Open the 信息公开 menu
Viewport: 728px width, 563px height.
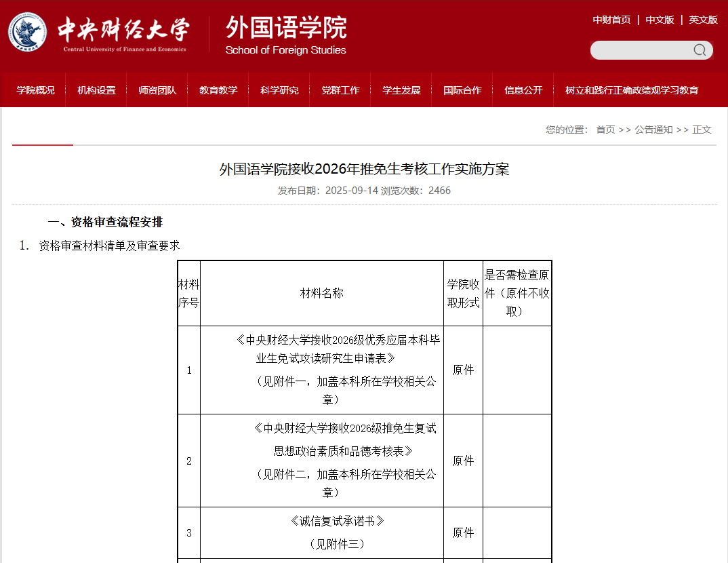click(523, 90)
